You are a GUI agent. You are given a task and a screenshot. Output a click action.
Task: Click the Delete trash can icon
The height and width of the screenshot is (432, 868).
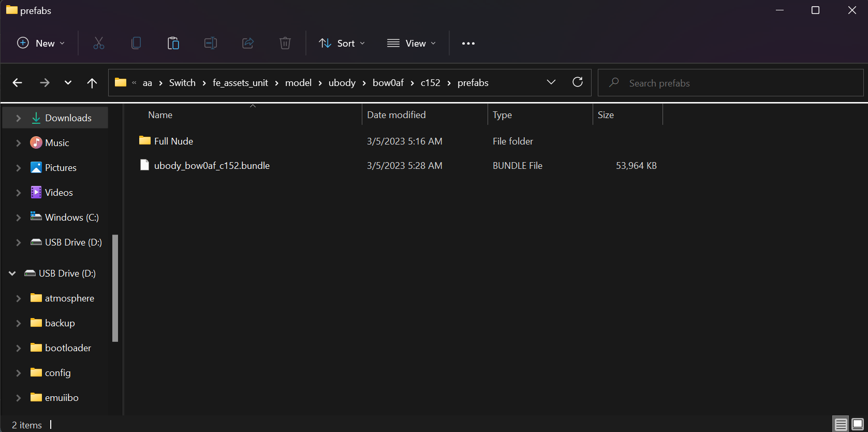[285, 44]
